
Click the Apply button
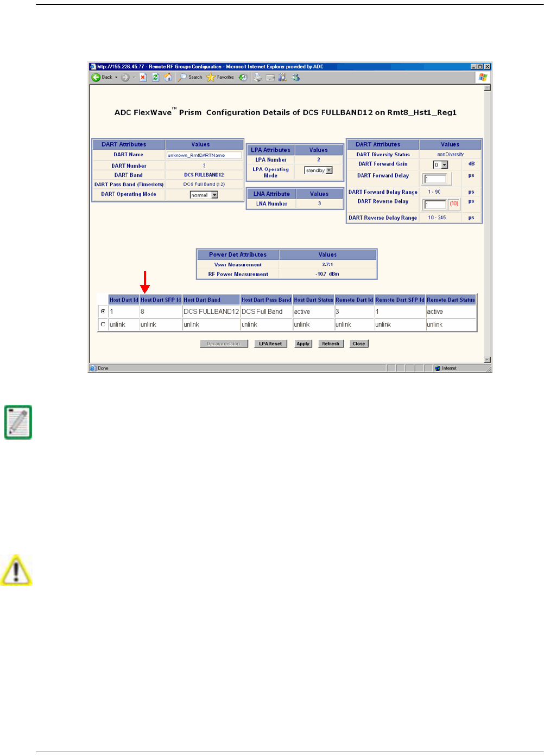point(303,344)
